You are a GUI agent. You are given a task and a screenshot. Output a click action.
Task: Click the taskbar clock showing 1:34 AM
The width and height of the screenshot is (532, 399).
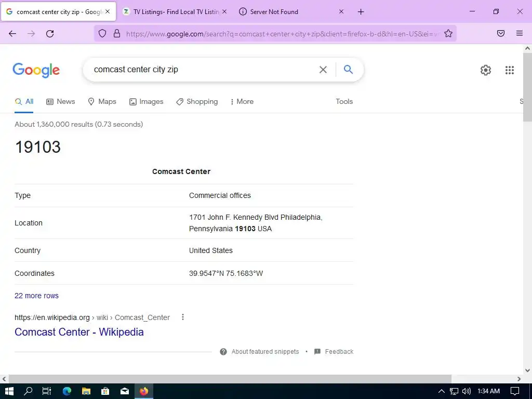click(x=488, y=391)
